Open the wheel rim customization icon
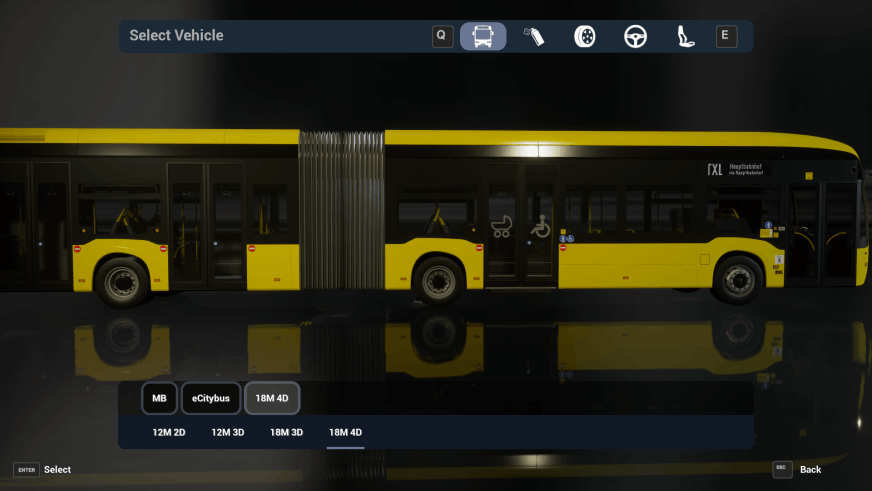The image size is (872, 491). pyautogui.click(x=584, y=36)
